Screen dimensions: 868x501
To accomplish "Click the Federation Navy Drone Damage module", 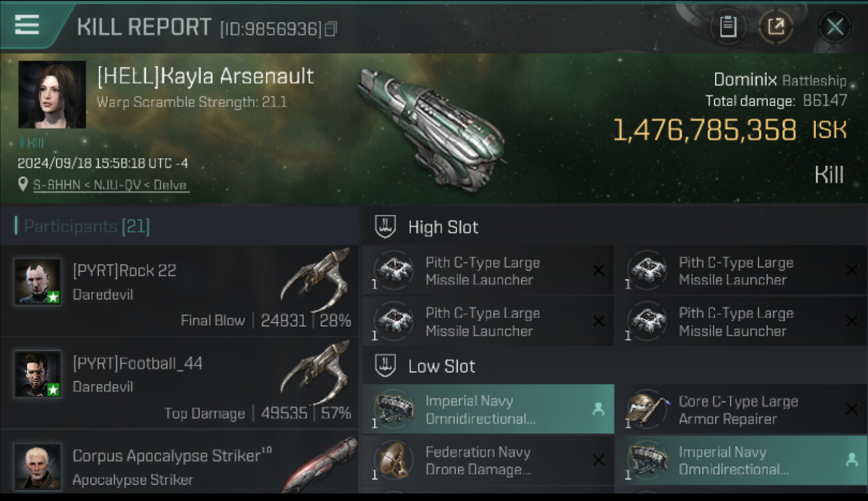I will 478,460.
